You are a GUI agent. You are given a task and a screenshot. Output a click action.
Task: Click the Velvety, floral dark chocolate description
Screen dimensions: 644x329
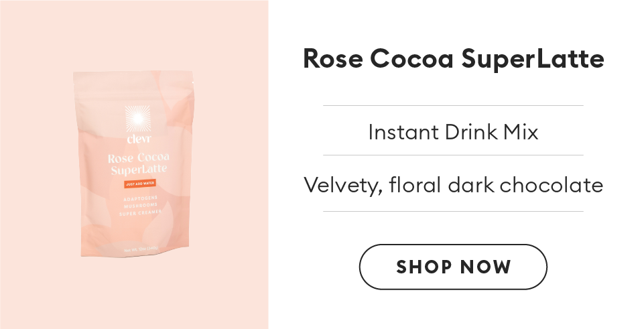453,184
